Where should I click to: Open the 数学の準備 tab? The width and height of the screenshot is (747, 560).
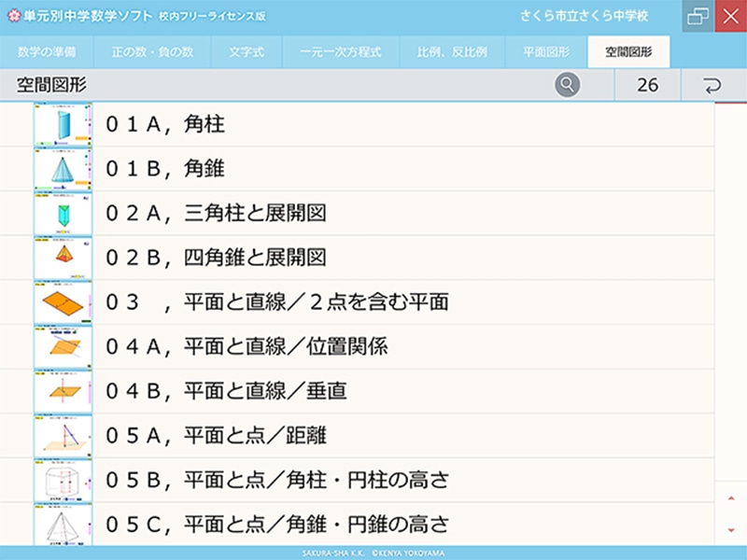[x=51, y=52]
